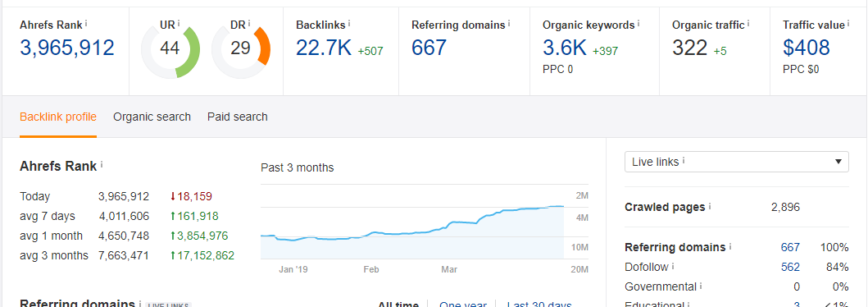Select the Today rank change 18,159
Screen dimensions: 868x307
(191, 196)
